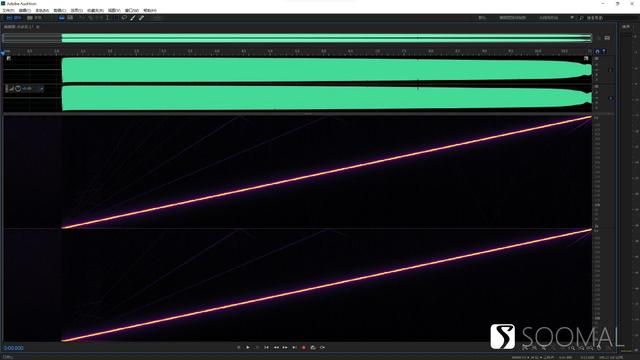Click the HUD volume knob on waveform
640x360 pixels.
pyautogui.click(x=18, y=88)
